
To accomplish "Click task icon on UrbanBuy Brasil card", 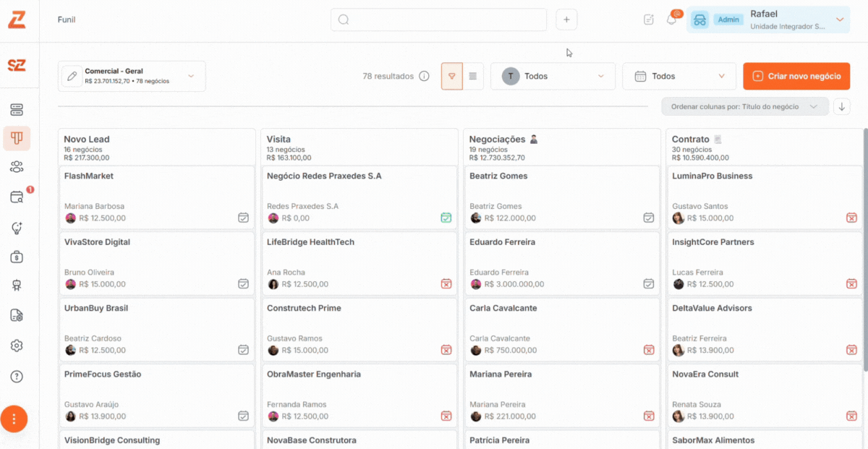I will click(x=244, y=350).
